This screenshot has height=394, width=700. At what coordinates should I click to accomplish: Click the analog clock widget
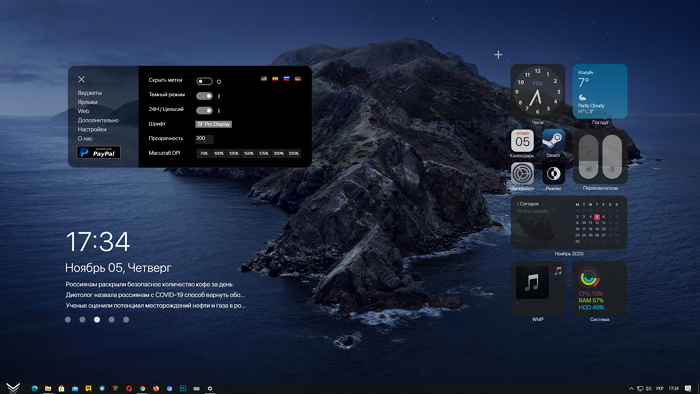(x=538, y=91)
